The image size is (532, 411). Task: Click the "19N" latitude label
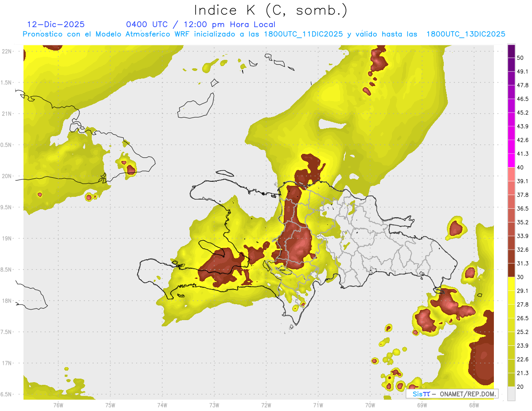(x=7, y=238)
